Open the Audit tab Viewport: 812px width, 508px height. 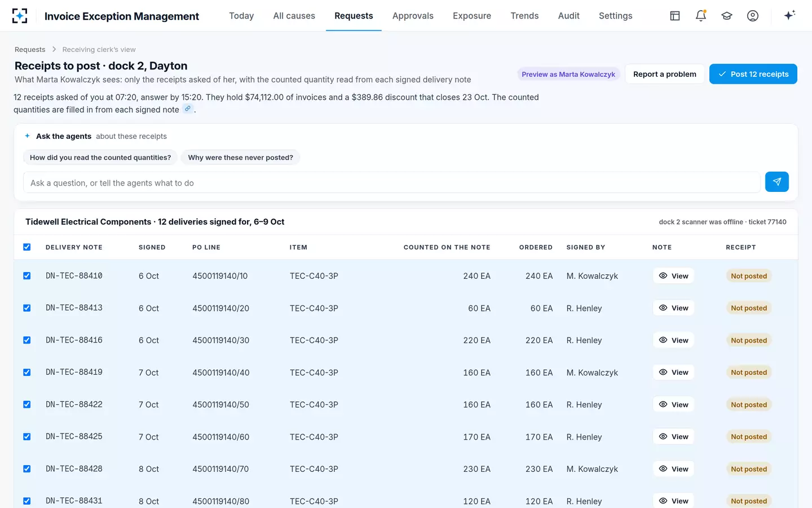569,16
